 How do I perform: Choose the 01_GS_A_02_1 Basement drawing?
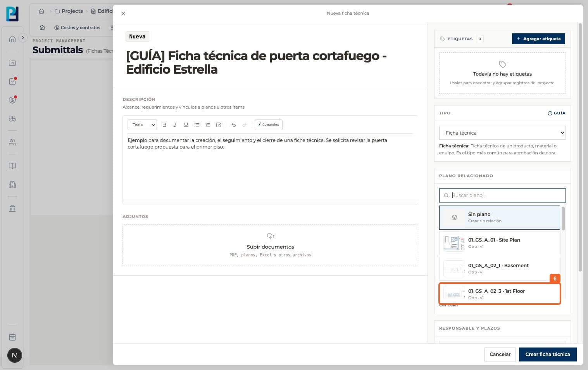point(500,269)
